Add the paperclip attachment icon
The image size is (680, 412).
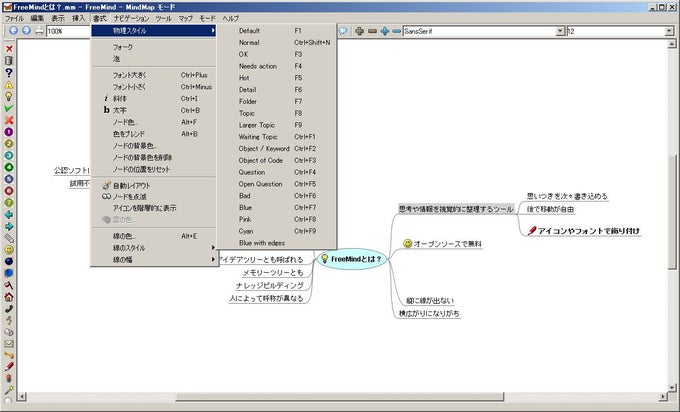[x=9, y=238]
